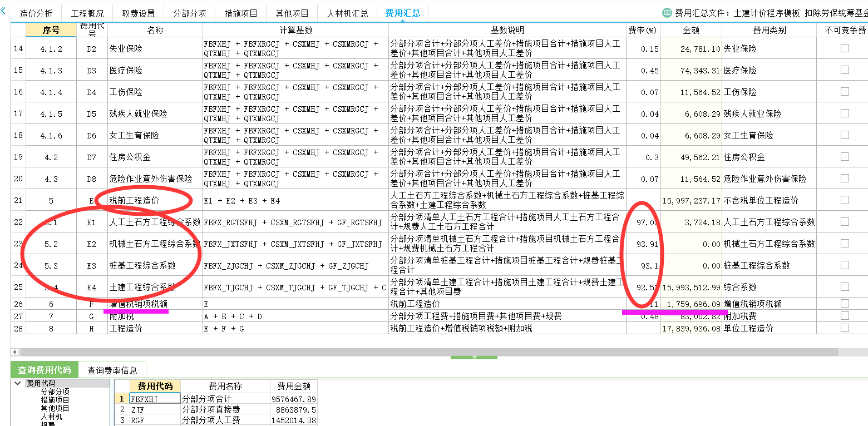Click the 序号 column header

click(51, 30)
